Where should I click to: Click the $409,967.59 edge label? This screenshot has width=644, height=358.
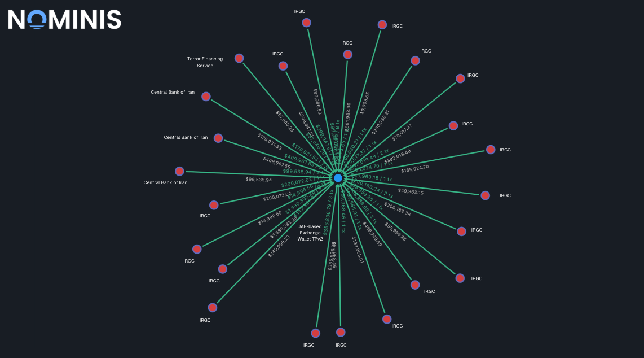[277, 163]
